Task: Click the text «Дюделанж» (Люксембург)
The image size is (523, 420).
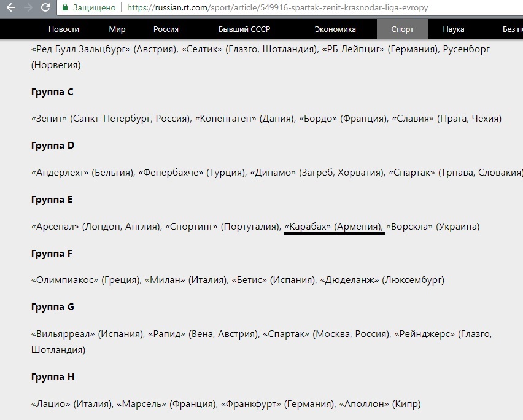Action: tap(382, 280)
